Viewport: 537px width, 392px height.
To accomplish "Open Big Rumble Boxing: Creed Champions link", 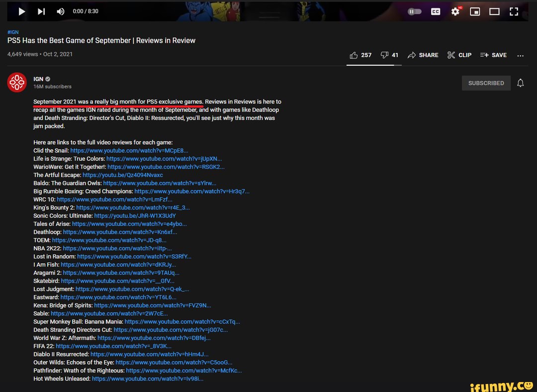I will pos(192,191).
